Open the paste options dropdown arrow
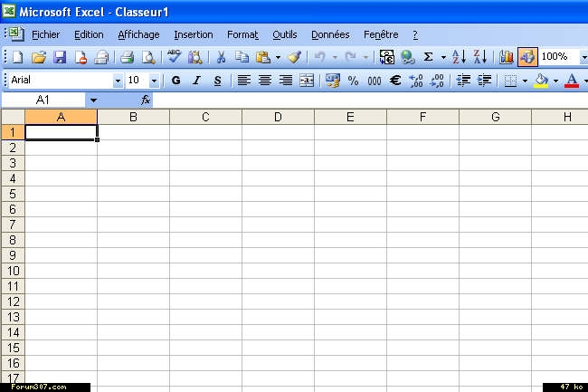 click(x=278, y=58)
